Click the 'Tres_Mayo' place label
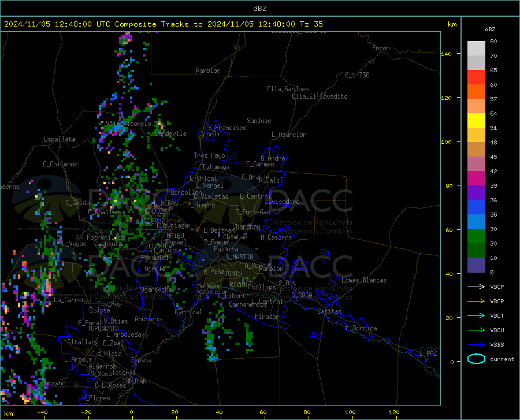520x420 pixels. pos(209,155)
